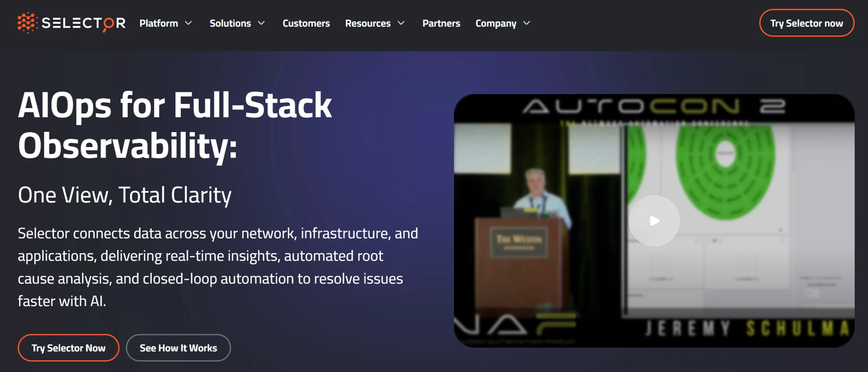
Task: Open the Resources menu label
Action: (368, 23)
